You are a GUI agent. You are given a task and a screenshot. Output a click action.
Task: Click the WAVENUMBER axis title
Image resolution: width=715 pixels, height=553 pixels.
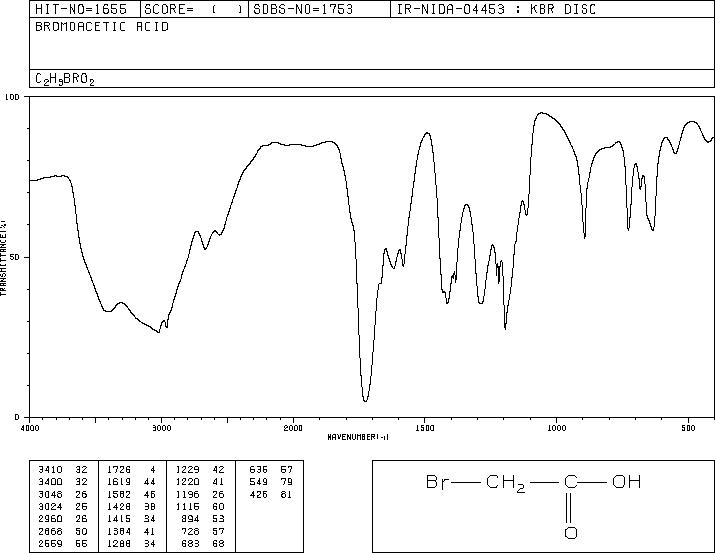pos(358,437)
